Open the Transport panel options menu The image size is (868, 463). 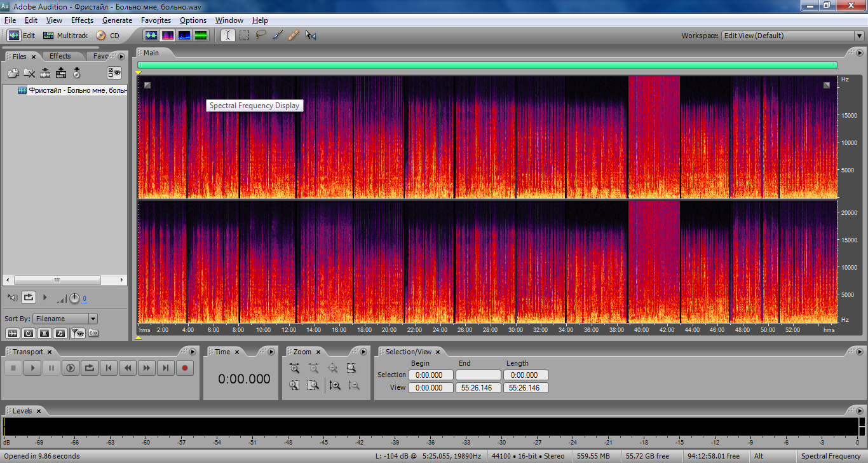click(193, 351)
